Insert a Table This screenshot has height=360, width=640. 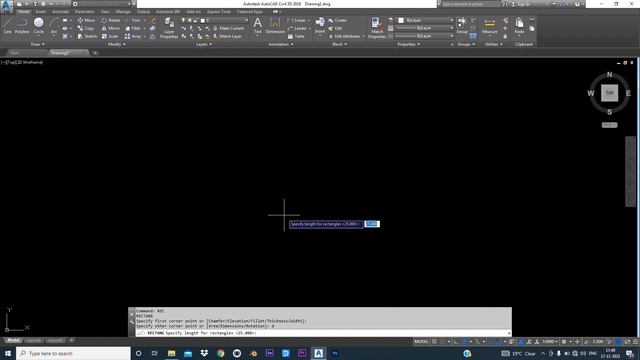(x=296, y=36)
